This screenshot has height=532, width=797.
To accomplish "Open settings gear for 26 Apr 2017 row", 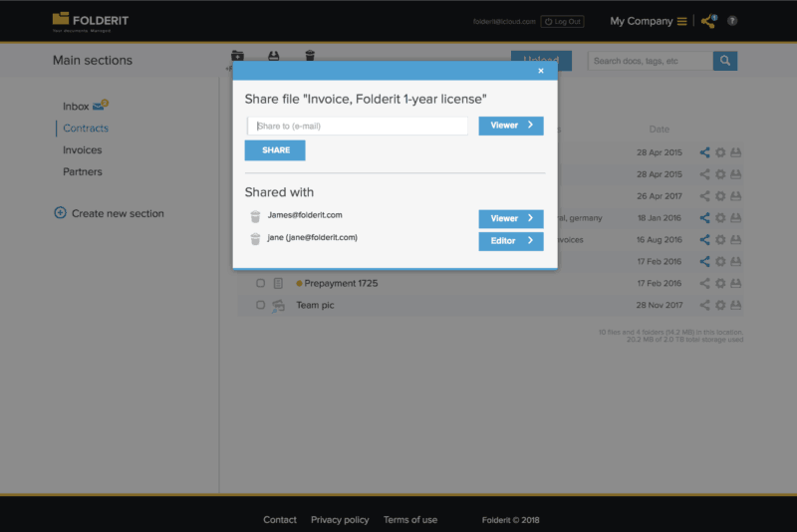I will pos(720,196).
